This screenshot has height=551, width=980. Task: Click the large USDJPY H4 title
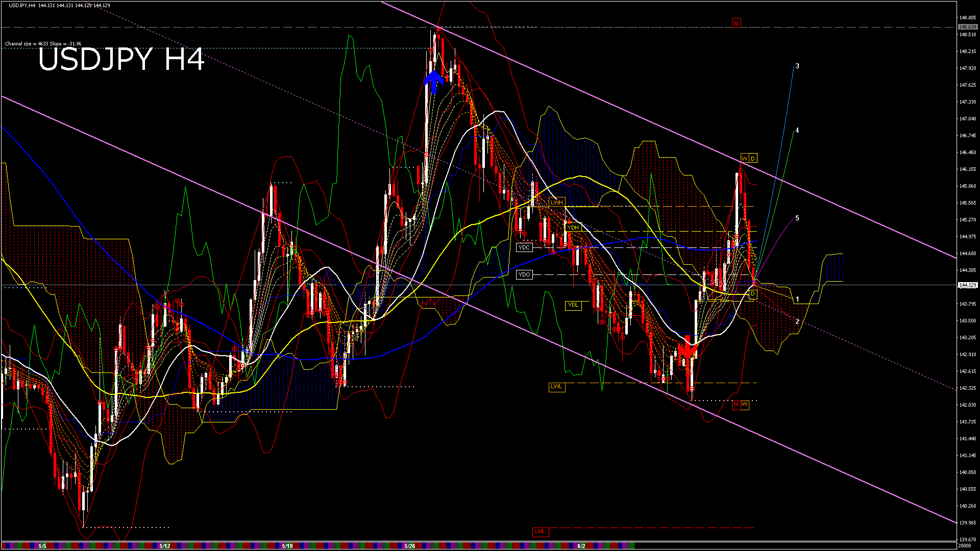click(x=121, y=60)
